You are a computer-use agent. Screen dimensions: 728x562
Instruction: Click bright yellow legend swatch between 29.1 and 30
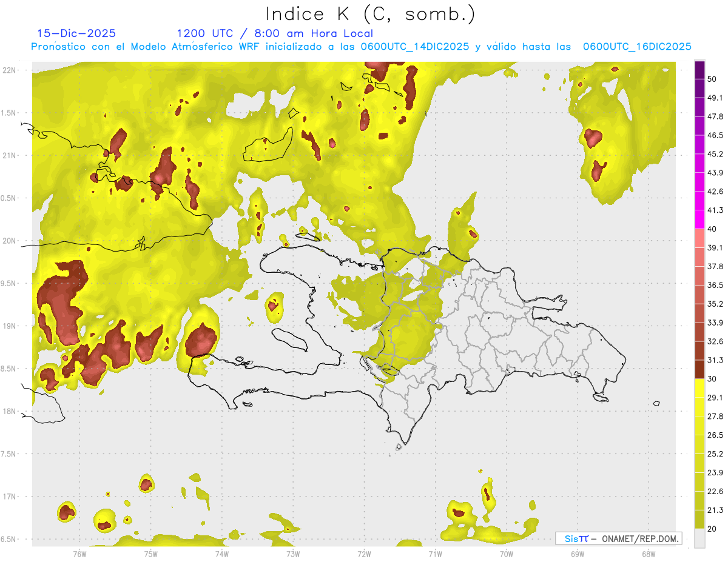point(699,389)
